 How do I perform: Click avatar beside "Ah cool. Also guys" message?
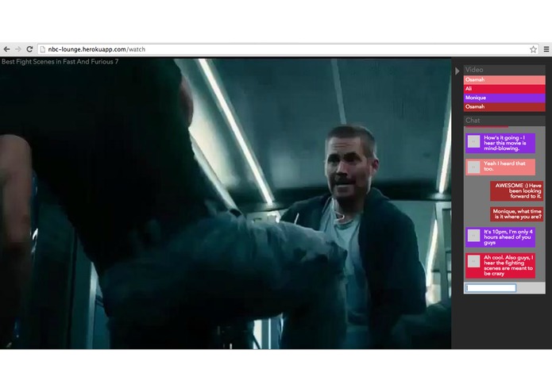[473, 261]
